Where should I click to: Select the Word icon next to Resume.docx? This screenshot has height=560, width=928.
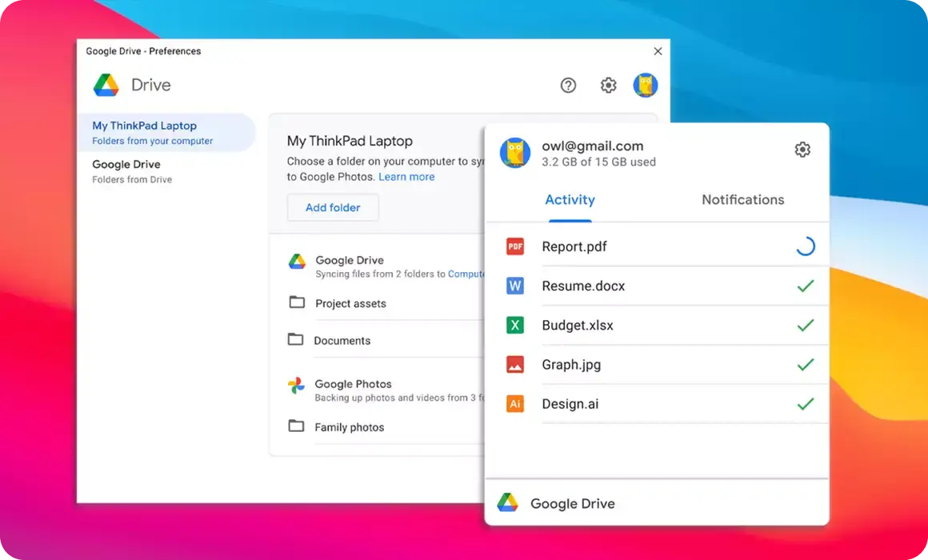(x=514, y=286)
